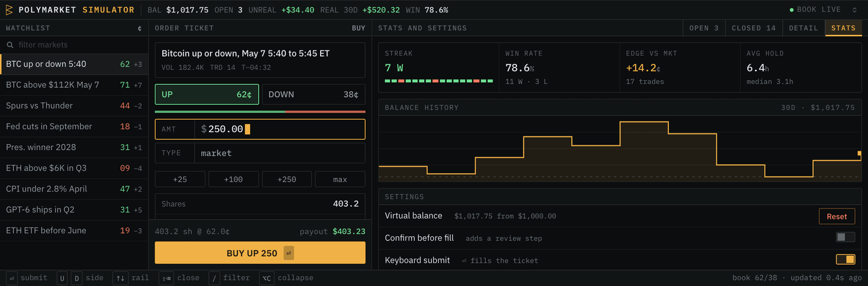This screenshot has height=286, width=868.
Task: Toggle Confirm before fill switch
Action: tap(845, 237)
